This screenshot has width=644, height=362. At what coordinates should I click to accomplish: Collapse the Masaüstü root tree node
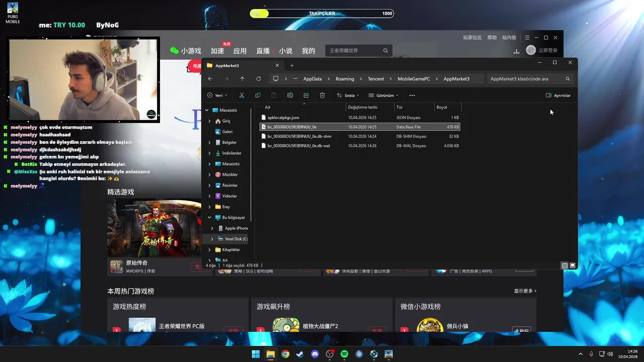point(207,110)
